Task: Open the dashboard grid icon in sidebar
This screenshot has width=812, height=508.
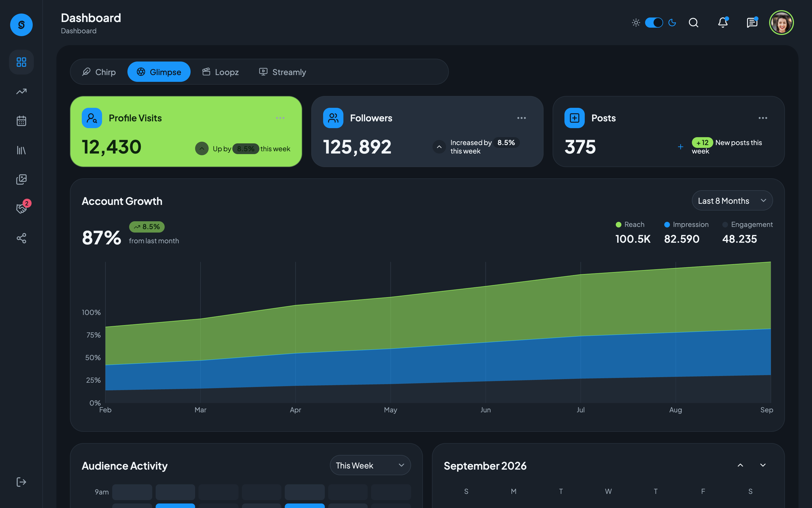Action: point(21,62)
